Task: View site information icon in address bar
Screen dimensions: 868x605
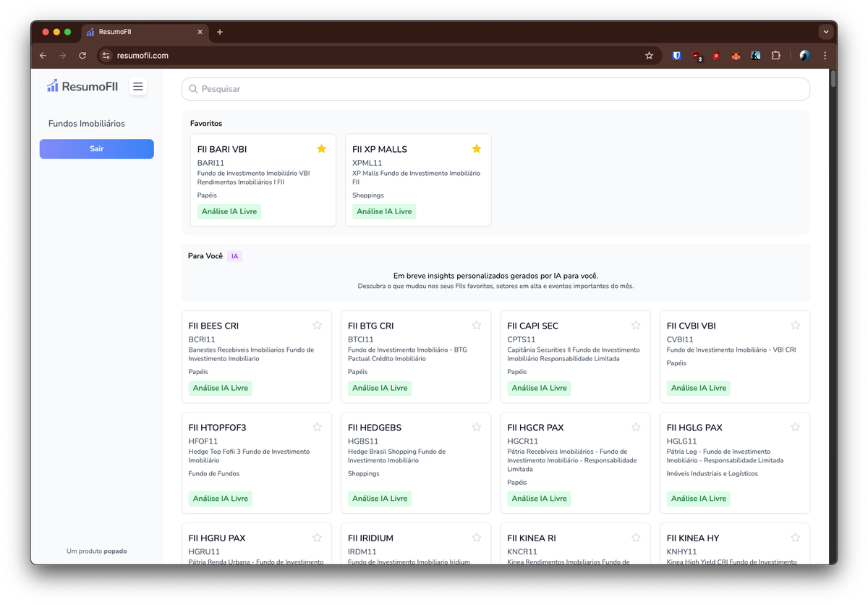Action: 106,56
